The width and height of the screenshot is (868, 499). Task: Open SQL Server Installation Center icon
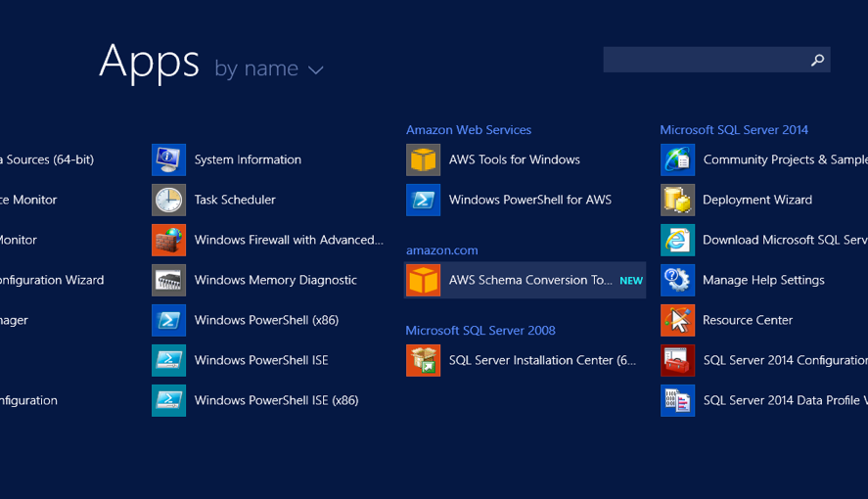424,360
